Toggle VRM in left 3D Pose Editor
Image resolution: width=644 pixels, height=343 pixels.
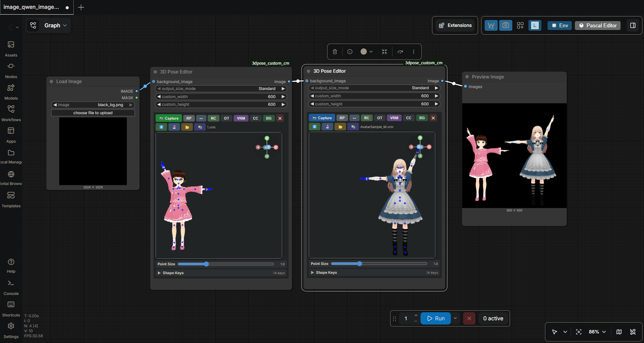pos(241,118)
